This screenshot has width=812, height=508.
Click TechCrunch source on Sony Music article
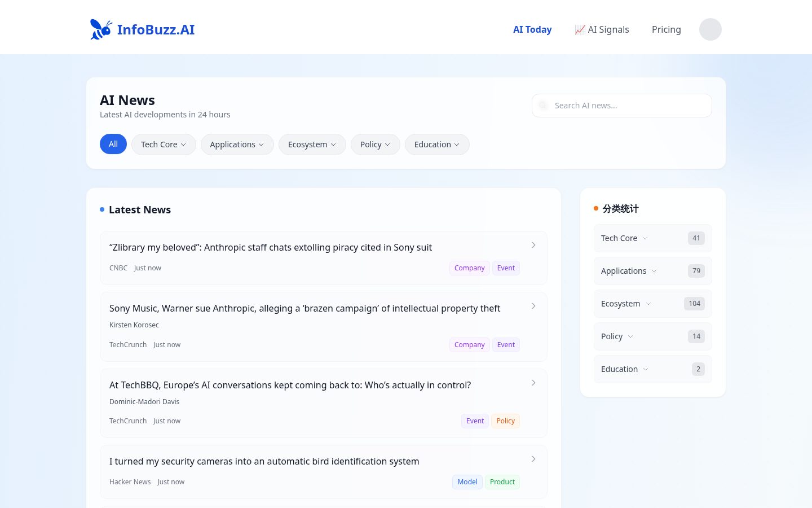click(x=128, y=345)
